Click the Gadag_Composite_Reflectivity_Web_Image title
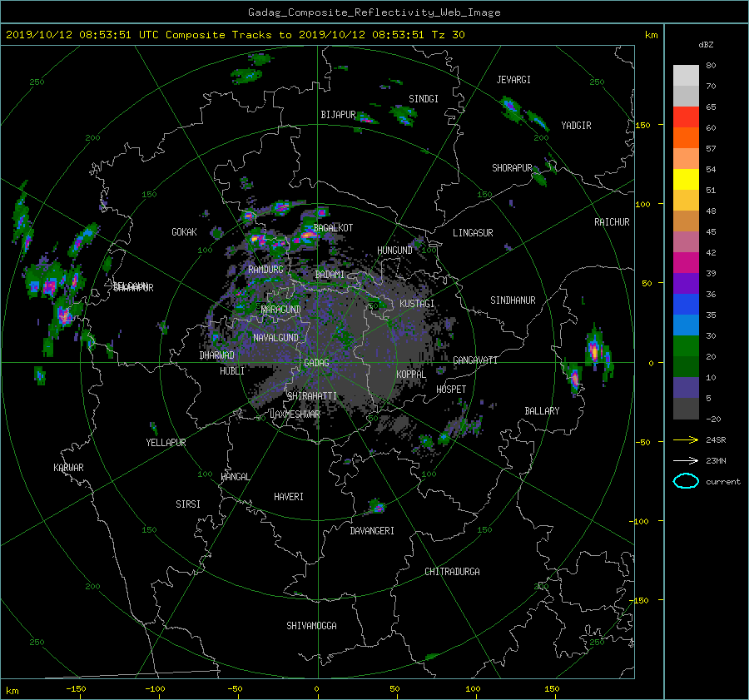Screen dimensions: 749x700 [x=374, y=12]
